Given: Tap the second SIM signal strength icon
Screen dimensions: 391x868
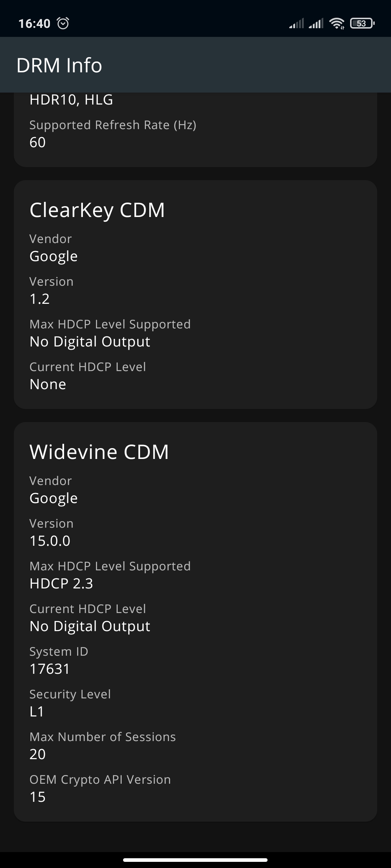Looking at the screenshot, I should (316, 24).
